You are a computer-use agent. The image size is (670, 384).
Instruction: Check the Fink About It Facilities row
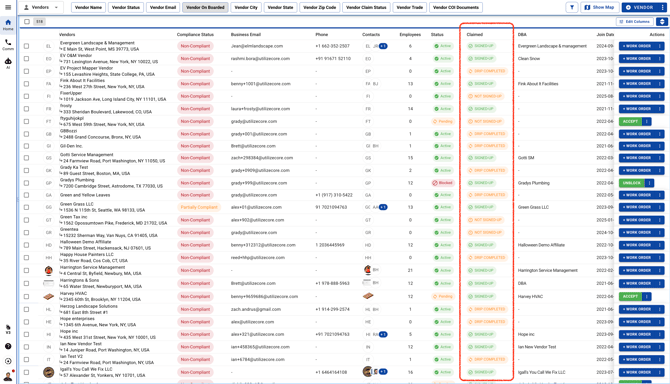[26, 84]
